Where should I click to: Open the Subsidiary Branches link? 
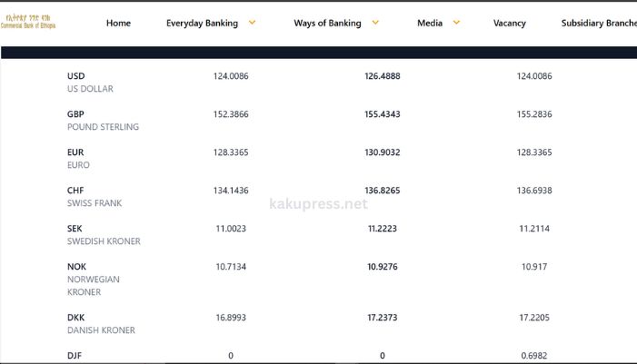pyautogui.click(x=598, y=23)
